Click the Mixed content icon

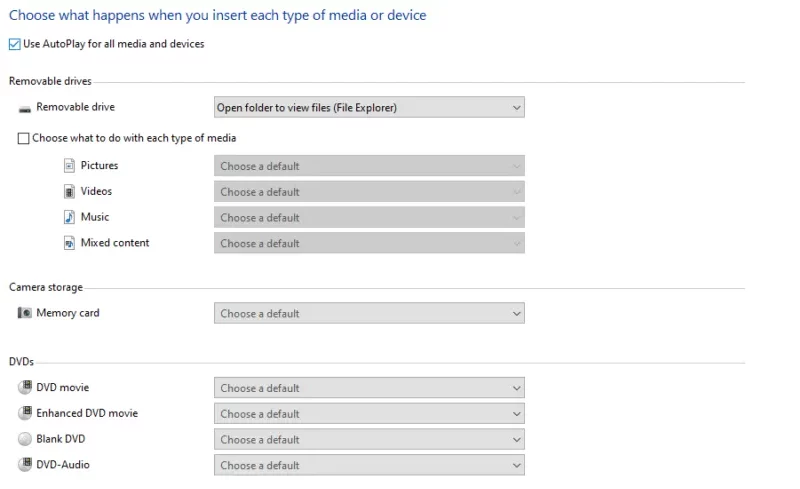point(69,243)
